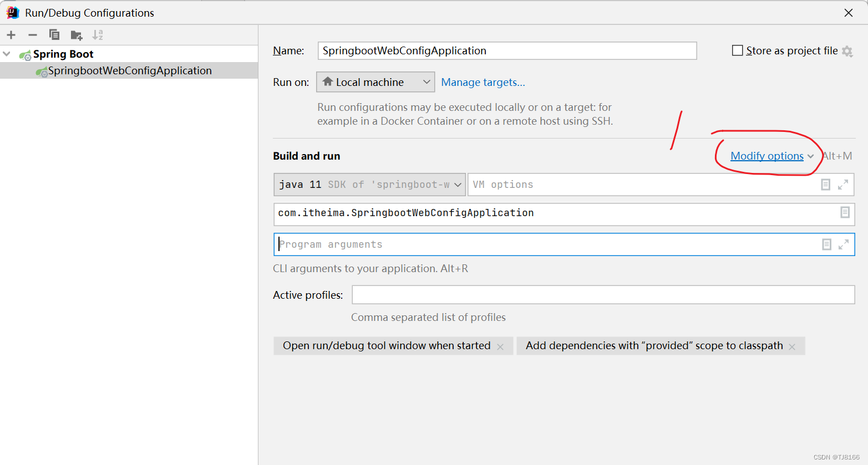868x465 pixels.
Task: Remove the Add dependencies with provided scope tag
Action: (x=792, y=346)
